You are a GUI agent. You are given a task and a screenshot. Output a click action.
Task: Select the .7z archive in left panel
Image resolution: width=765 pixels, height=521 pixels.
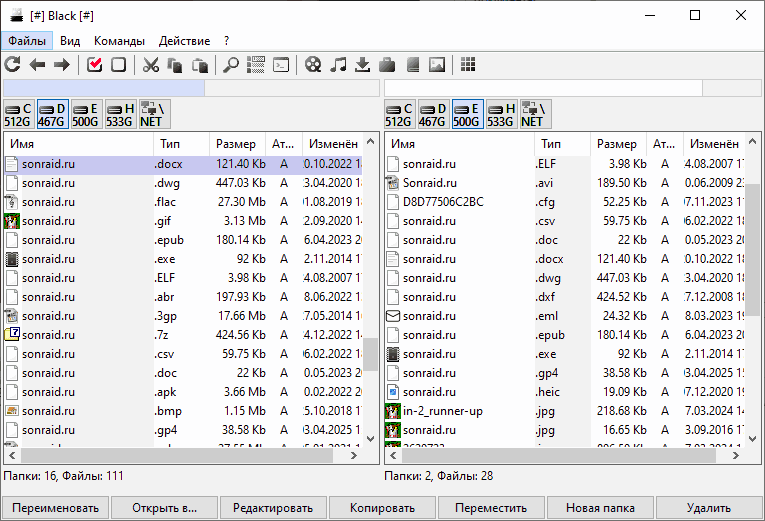pos(183,335)
